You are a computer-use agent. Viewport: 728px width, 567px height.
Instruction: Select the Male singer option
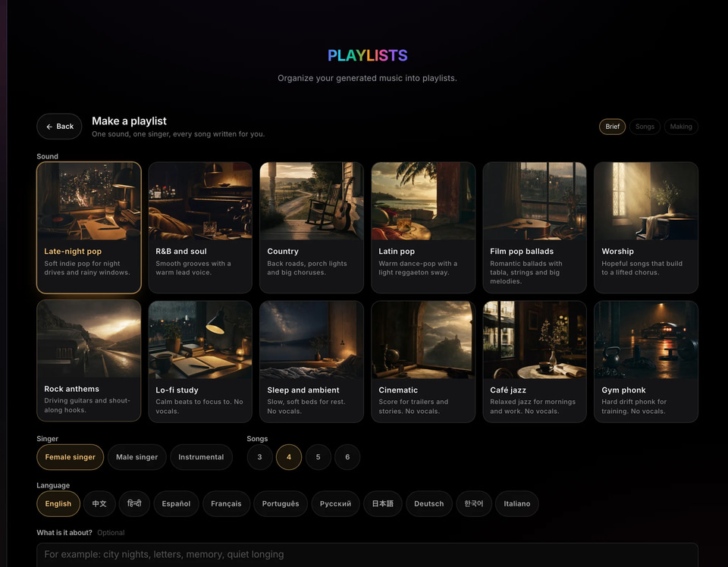[x=137, y=457]
